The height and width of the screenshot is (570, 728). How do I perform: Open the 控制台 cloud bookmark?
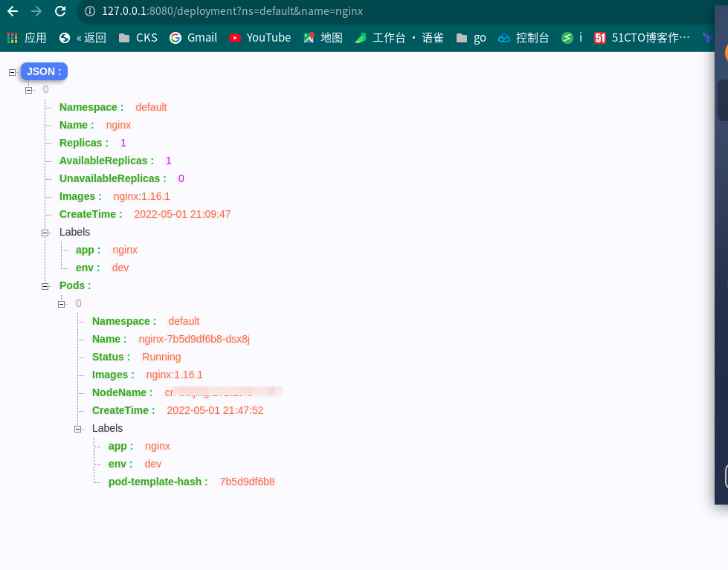pyautogui.click(x=524, y=38)
